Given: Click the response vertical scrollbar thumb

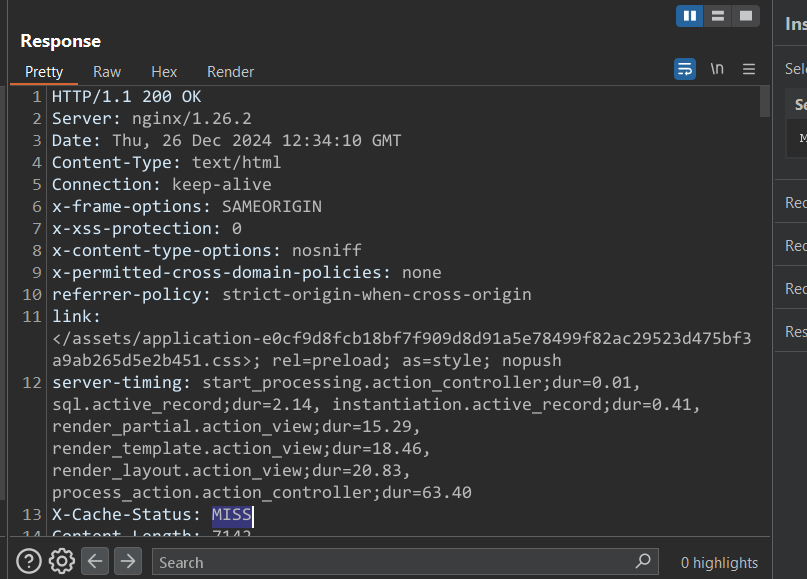Looking at the screenshot, I should coord(765,102).
